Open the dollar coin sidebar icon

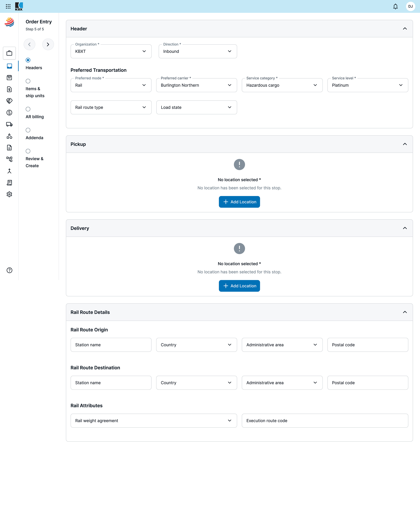point(9,113)
